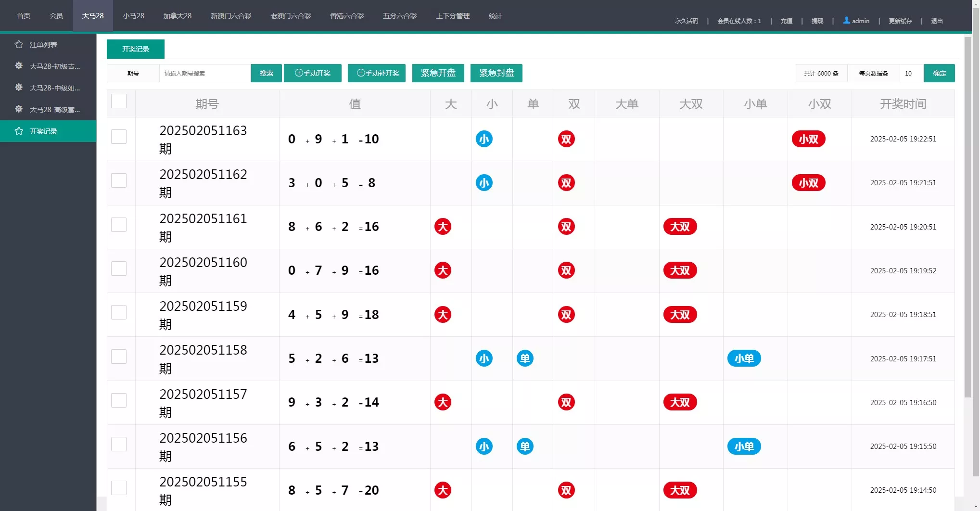Toggle the select-all checkbox in table header

[119, 102]
